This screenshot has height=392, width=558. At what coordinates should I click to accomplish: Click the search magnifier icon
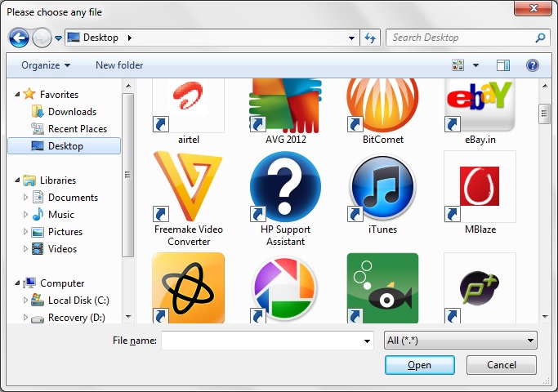pos(540,38)
